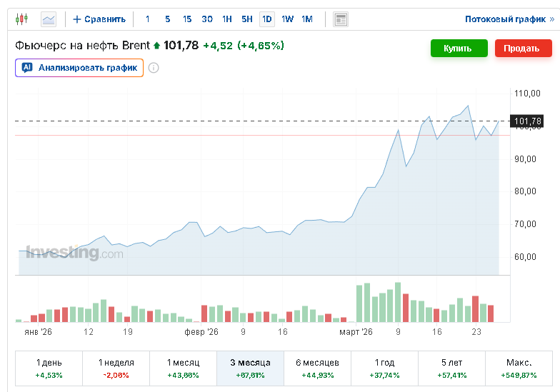Screen dimensions: 560x392
Task: Click the green up arrow by price
Action: click(x=157, y=46)
